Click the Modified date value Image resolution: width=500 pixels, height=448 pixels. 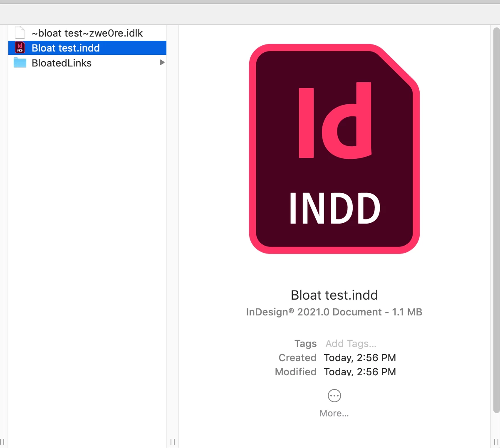click(x=360, y=372)
